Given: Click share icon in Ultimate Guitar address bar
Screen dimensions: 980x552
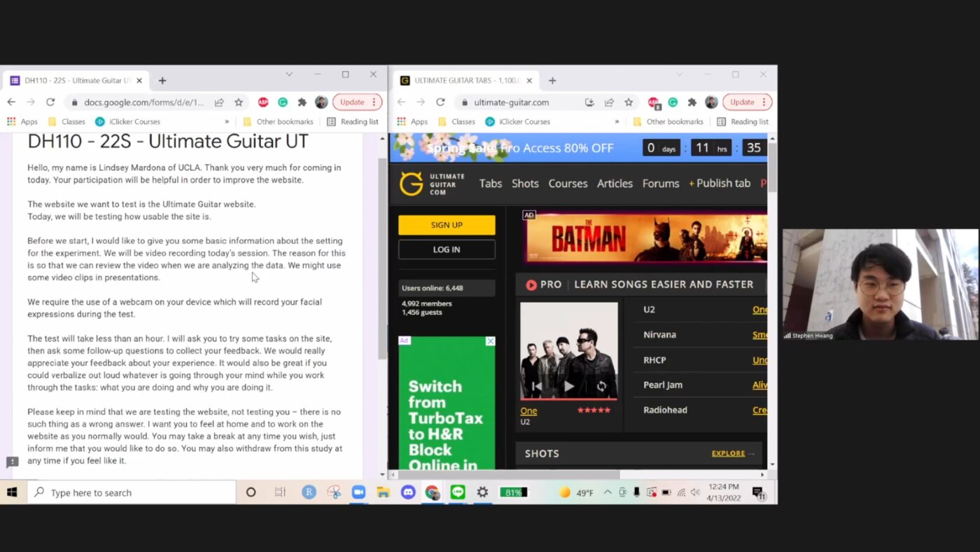Looking at the screenshot, I should 609,102.
